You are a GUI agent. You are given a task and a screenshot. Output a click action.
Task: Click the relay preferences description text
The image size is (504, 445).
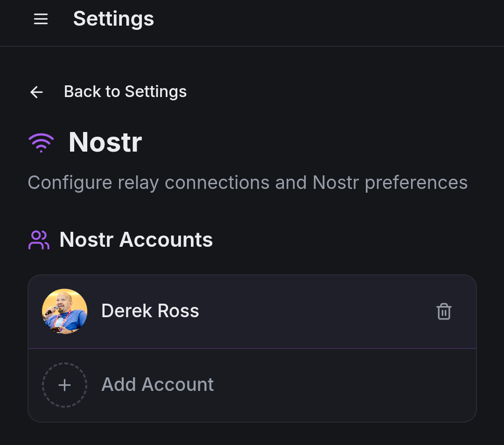(x=248, y=182)
